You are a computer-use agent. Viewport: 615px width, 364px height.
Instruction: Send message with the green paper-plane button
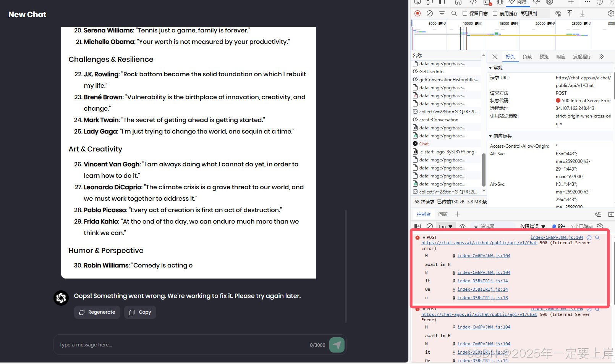point(337,345)
